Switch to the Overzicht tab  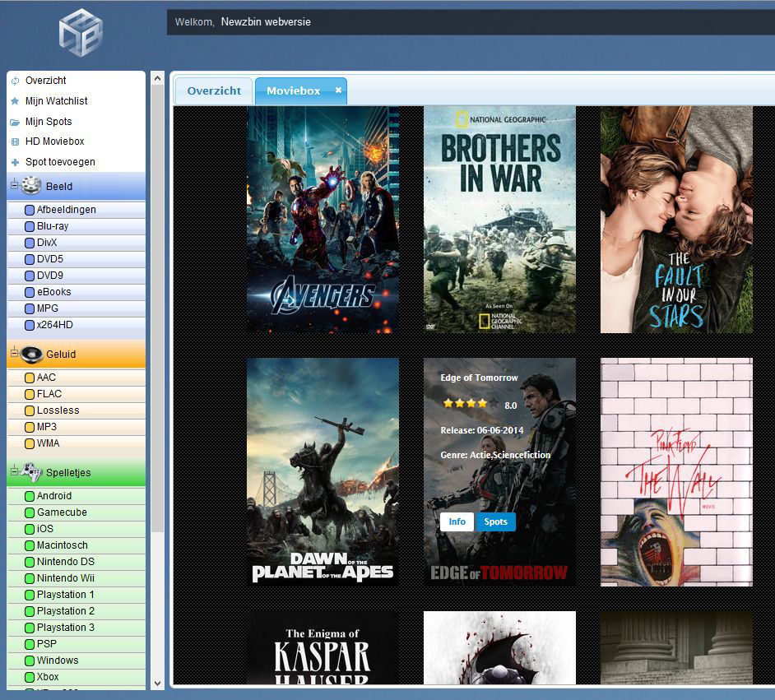click(214, 90)
